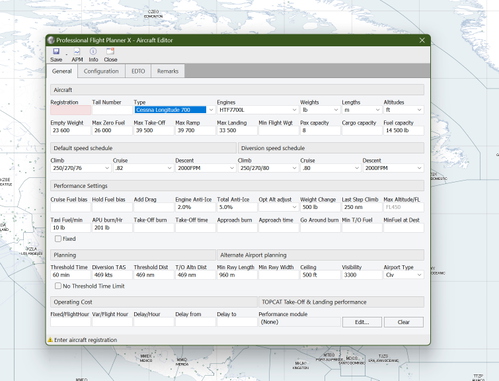
Task: Toggle the No Threshold Time Limit checkbox
Action: coord(58,286)
